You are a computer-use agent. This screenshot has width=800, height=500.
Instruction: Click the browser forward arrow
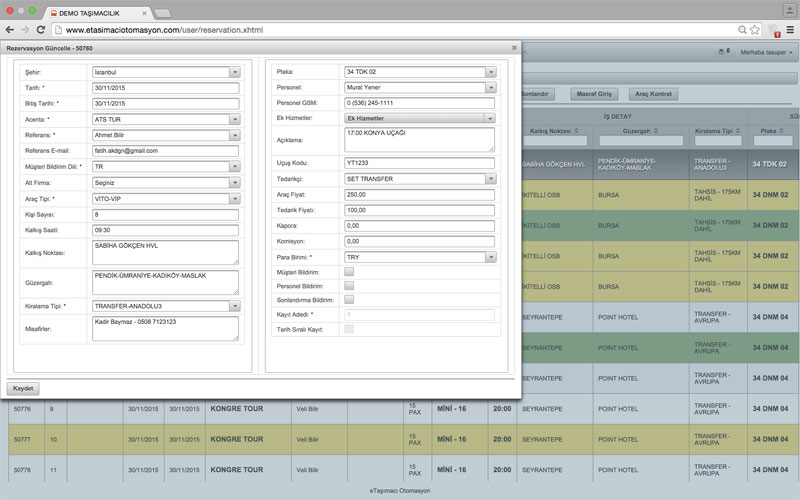pos(25,30)
